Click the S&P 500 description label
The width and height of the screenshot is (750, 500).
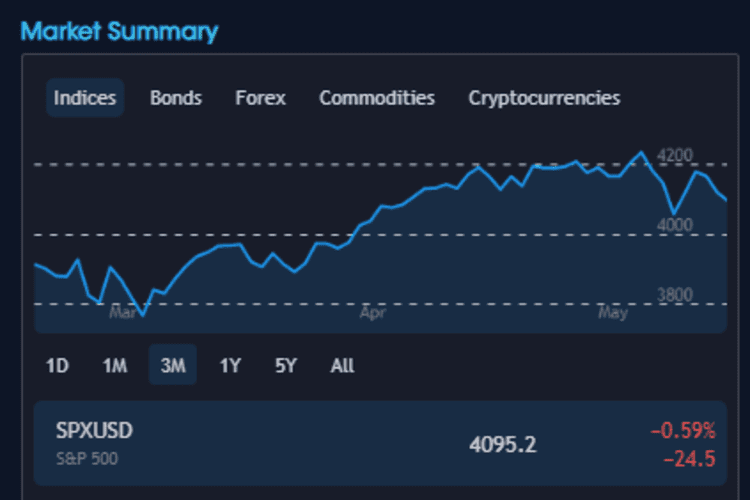(x=86, y=457)
